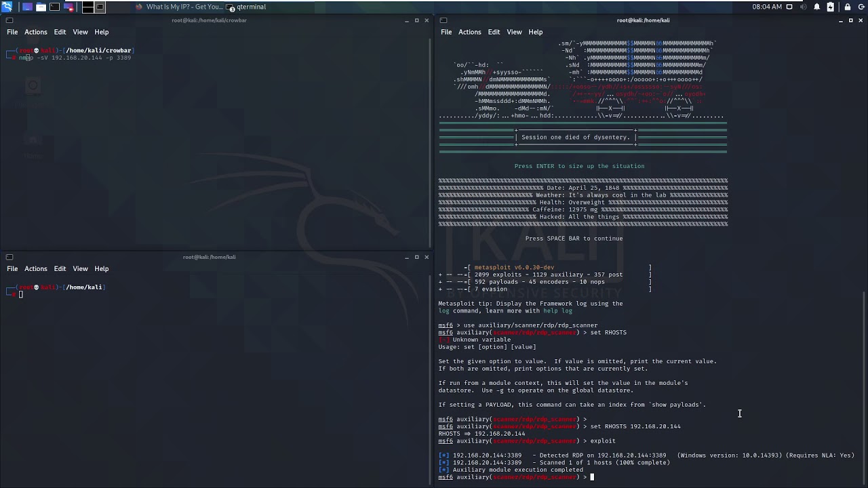Screen dimensions: 868x488
Task: Open the clock showing 08:04 AM
Action: (x=767, y=7)
